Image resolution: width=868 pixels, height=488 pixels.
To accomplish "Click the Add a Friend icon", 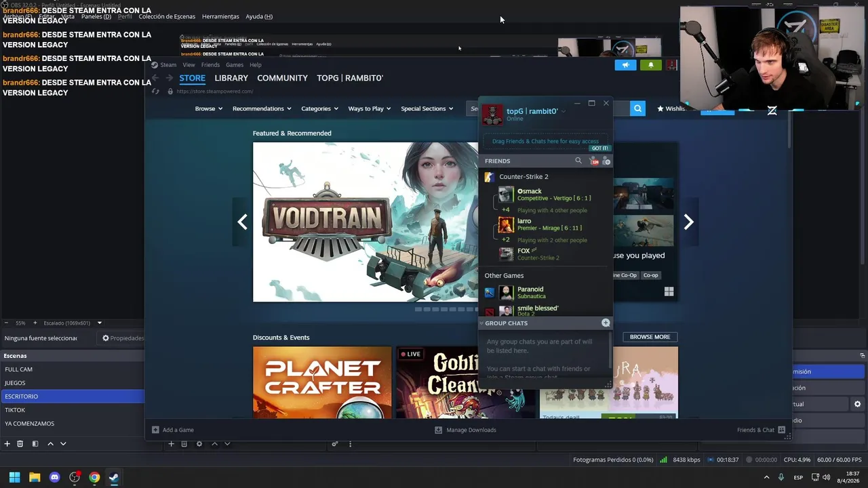I will [x=606, y=161].
